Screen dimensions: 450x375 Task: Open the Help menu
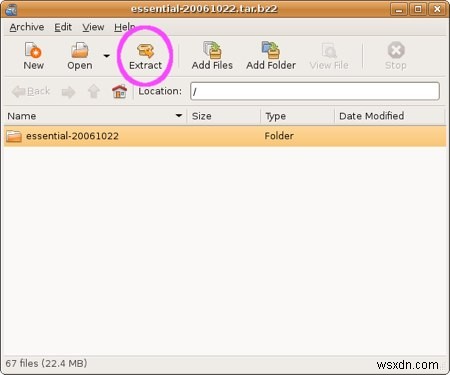125,27
